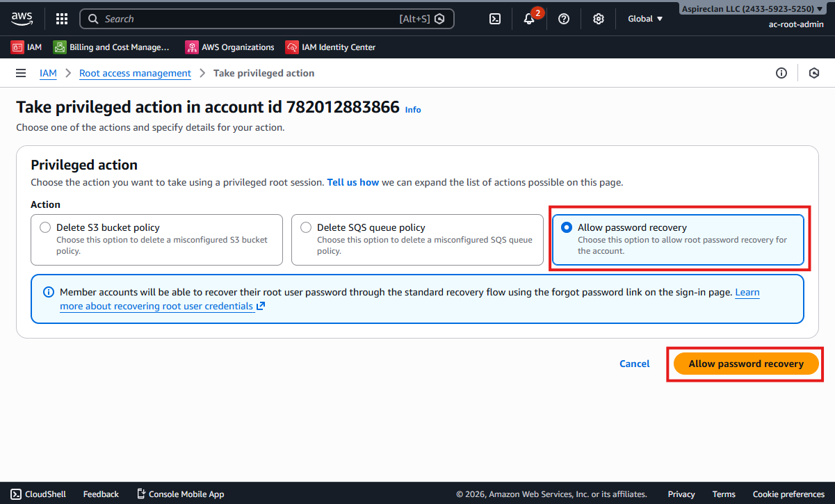Open Console Mobile App footer link
Image resolution: width=835 pixels, height=504 pixels.
pos(180,494)
